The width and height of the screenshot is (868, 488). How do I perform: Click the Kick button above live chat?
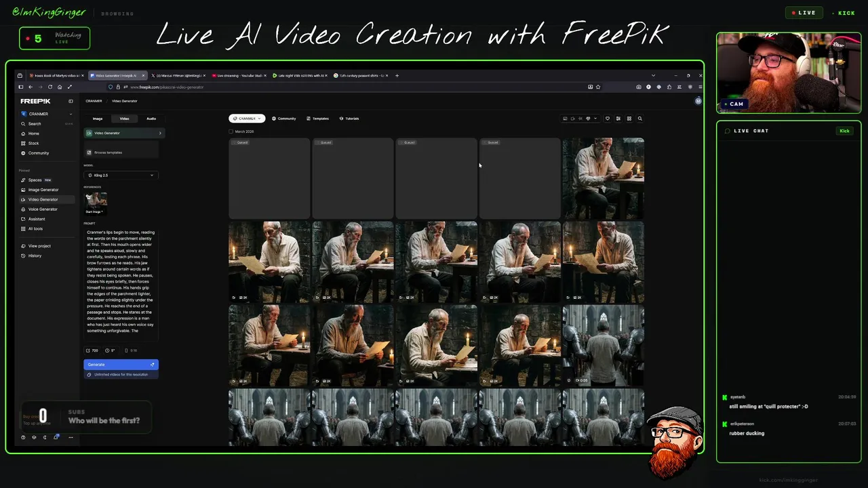pos(844,131)
